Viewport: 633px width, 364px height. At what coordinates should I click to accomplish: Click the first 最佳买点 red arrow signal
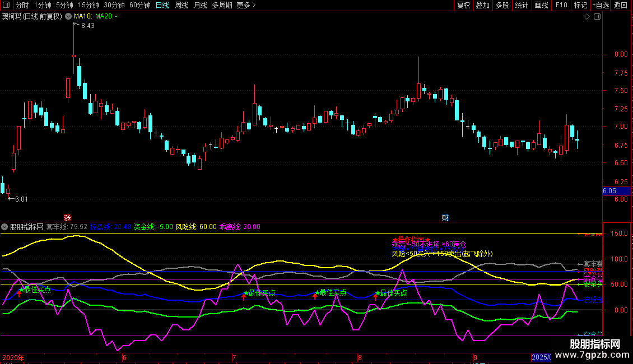tap(18, 294)
